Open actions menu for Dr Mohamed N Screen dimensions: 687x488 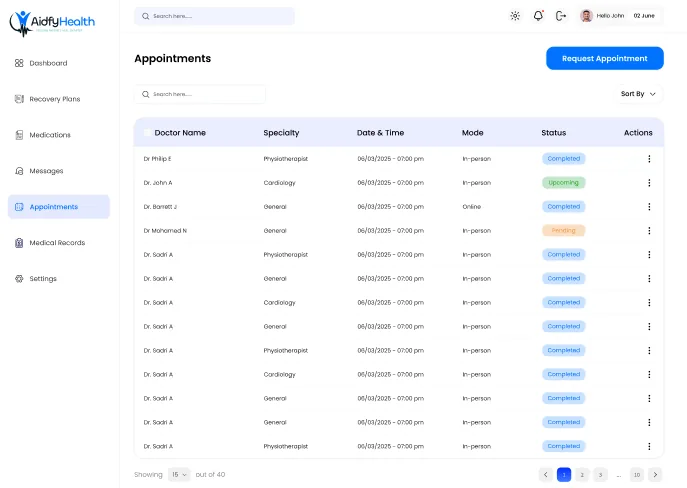pyautogui.click(x=649, y=230)
